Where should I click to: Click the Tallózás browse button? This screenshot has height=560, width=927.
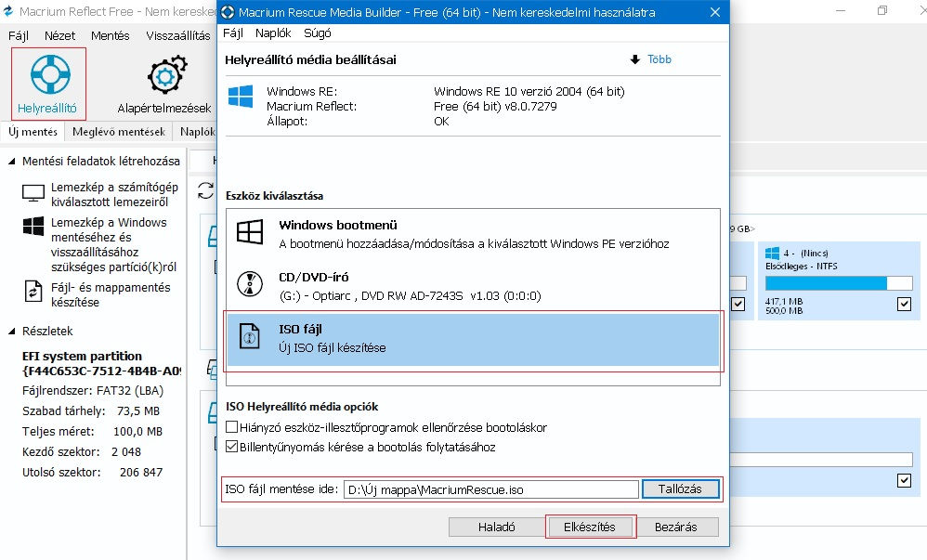(x=680, y=488)
